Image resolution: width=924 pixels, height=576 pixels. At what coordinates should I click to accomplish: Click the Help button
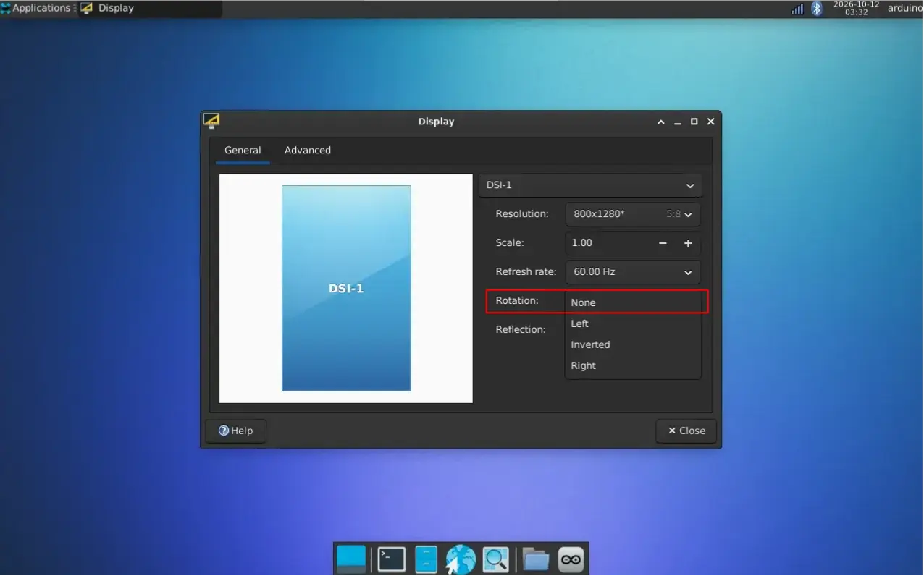(x=235, y=431)
